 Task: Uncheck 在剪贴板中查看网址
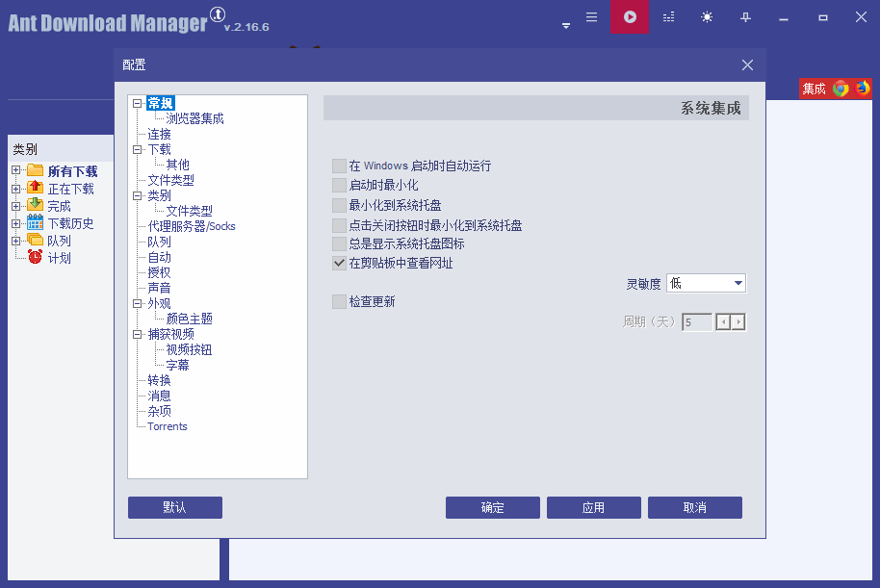338,262
